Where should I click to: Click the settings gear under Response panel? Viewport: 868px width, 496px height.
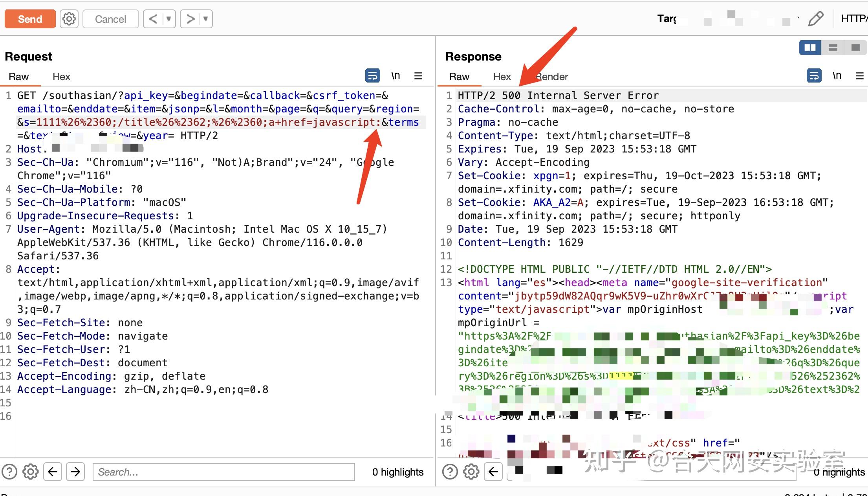tap(471, 472)
